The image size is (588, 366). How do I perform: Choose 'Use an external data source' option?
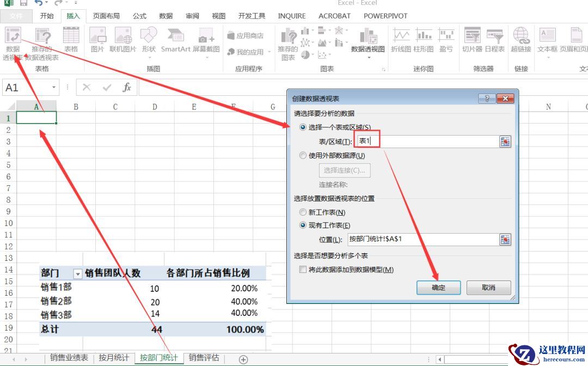click(x=303, y=155)
